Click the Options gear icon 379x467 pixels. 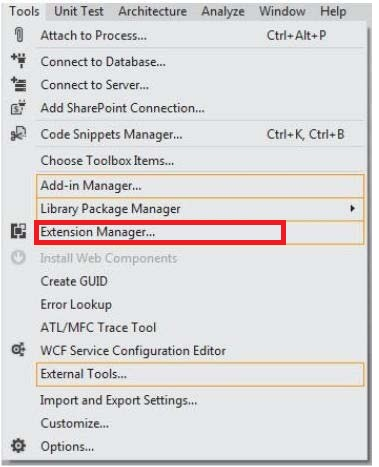click(18, 446)
